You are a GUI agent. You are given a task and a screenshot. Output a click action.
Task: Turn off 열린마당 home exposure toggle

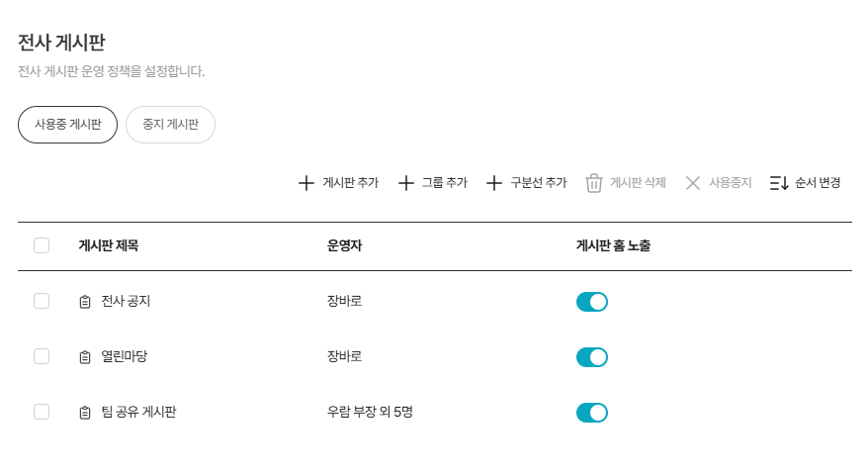point(591,357)
